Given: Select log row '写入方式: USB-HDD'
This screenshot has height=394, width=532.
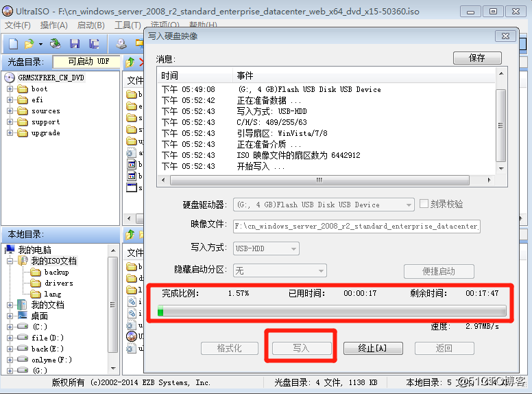Looking at the screenshot, I should pos(271,111).
